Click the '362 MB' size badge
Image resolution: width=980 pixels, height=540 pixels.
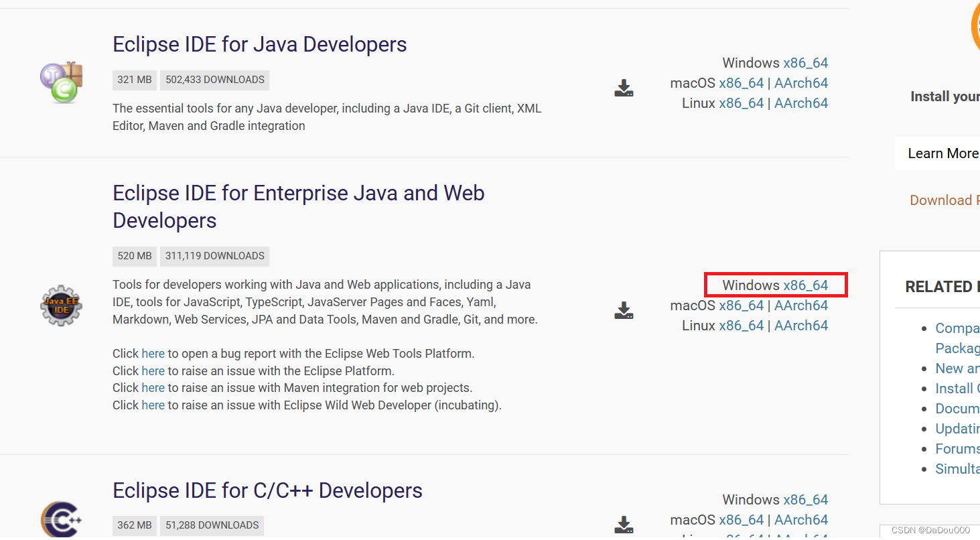[x=135, y=525]
